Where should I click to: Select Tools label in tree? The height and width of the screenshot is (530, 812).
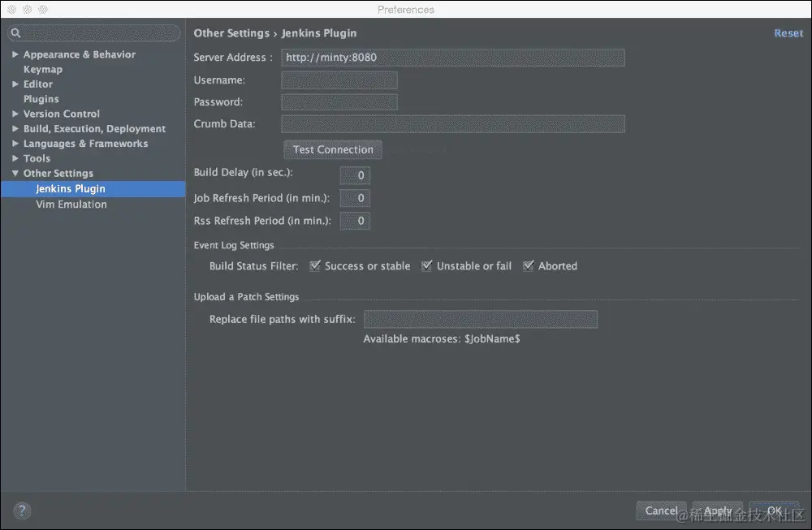[37, 158]
